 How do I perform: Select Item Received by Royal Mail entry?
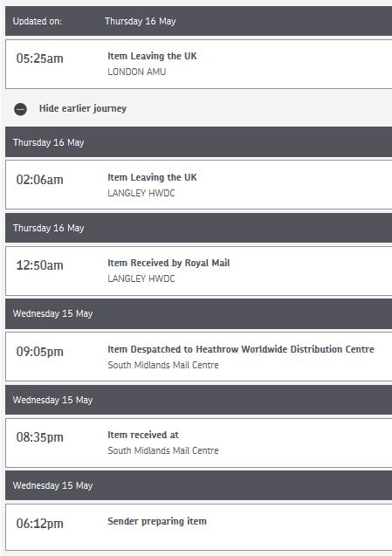pos(199,271)
